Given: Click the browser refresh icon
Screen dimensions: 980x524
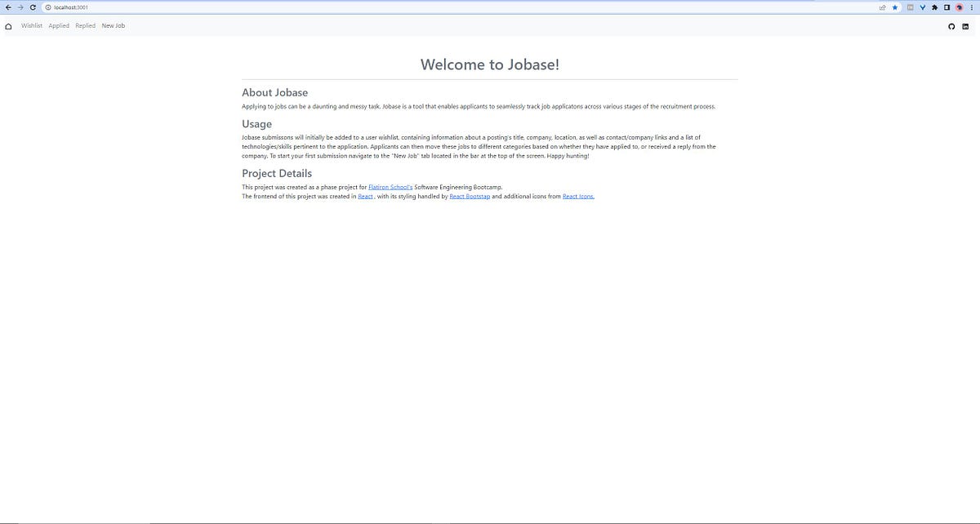Looking at the screenshot, I should coord(31,7).
